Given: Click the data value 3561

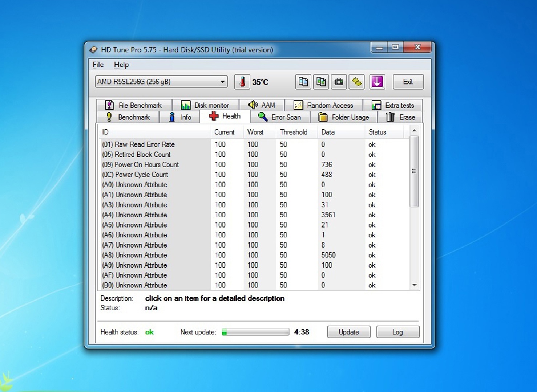Looking at the screenshot, I should [x=328, y=215].
